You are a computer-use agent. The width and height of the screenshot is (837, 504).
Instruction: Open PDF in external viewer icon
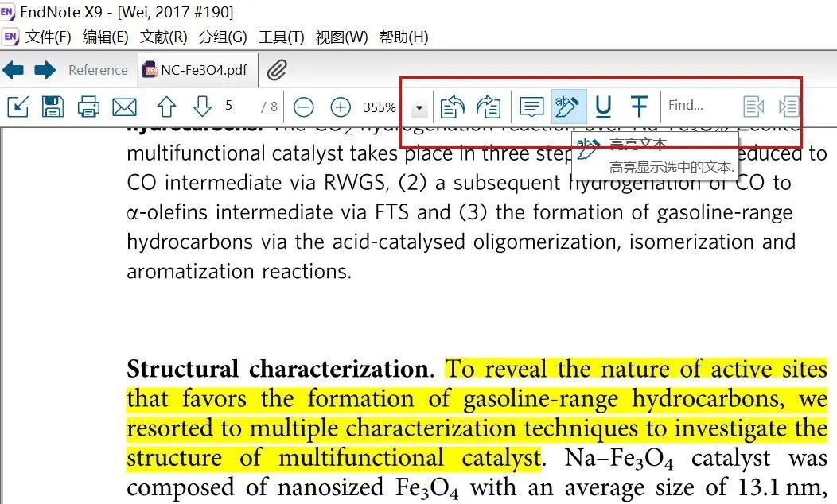(x=18, y=107)
